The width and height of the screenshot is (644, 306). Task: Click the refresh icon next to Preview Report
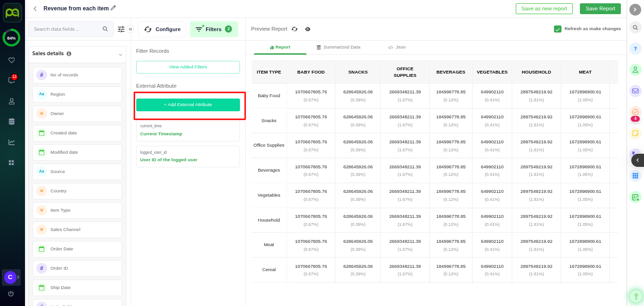(295, 29)
